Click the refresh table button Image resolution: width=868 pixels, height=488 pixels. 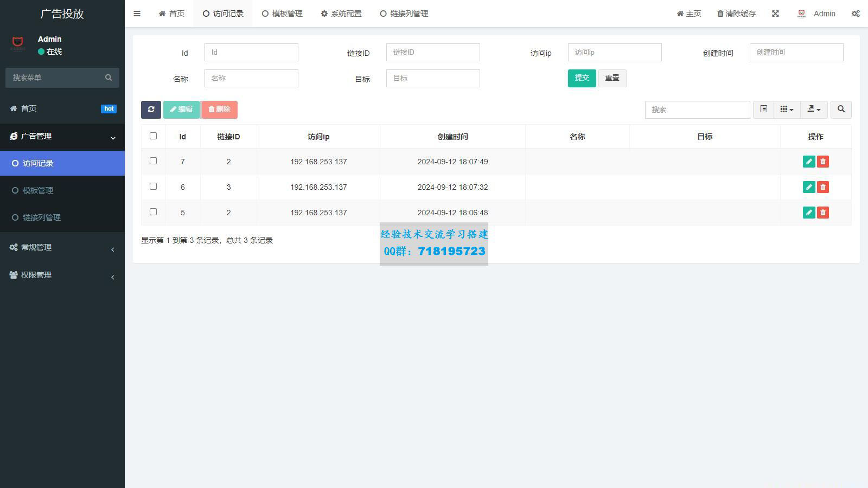[x=151, y=110]
